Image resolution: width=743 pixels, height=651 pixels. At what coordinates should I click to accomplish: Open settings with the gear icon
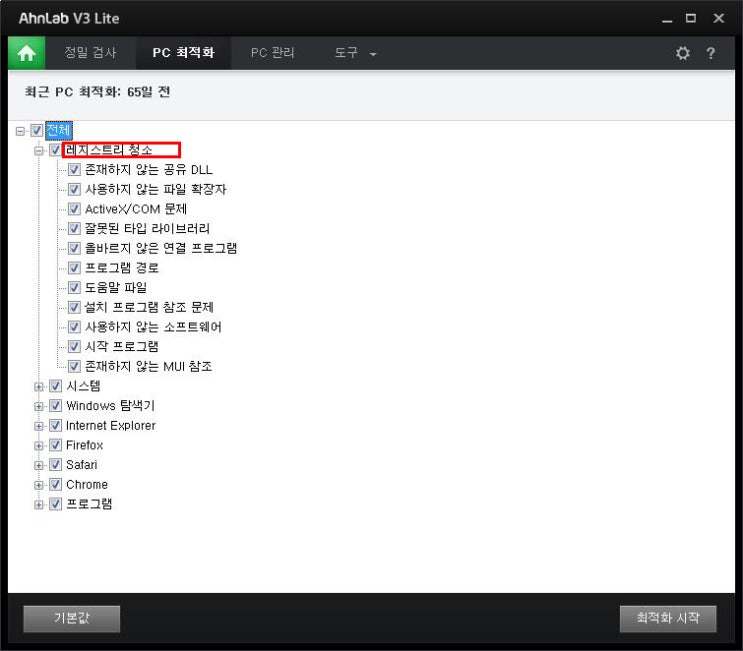[x=682, y=53]
